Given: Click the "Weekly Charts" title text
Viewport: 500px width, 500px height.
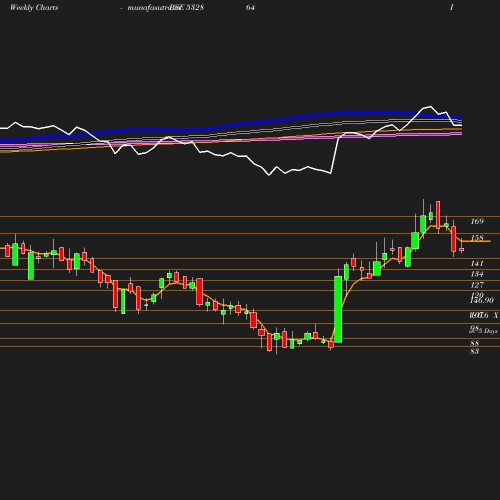Looking at the screenshot, I should pos(34,7).
